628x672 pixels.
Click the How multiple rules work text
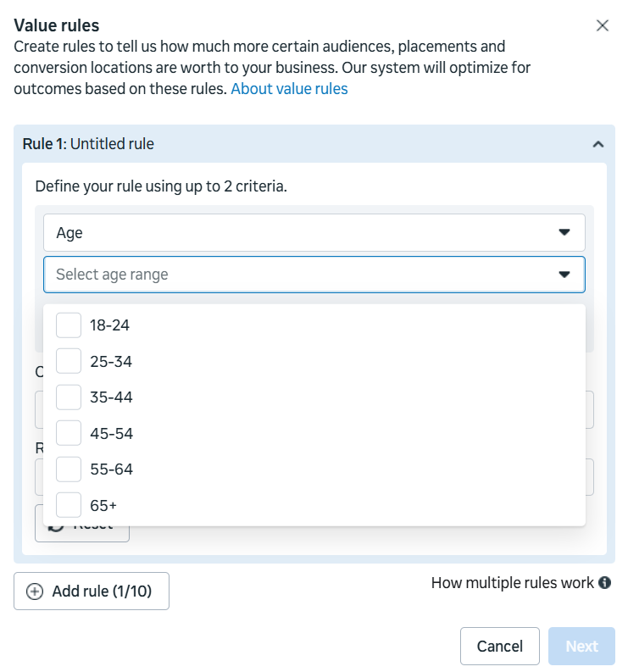[512, 583]
